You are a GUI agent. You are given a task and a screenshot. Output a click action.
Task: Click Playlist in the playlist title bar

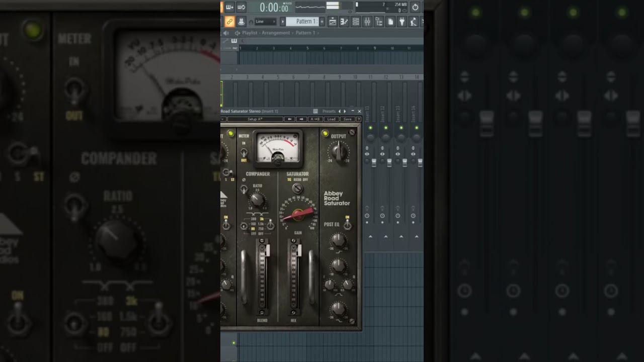point(250,33)
